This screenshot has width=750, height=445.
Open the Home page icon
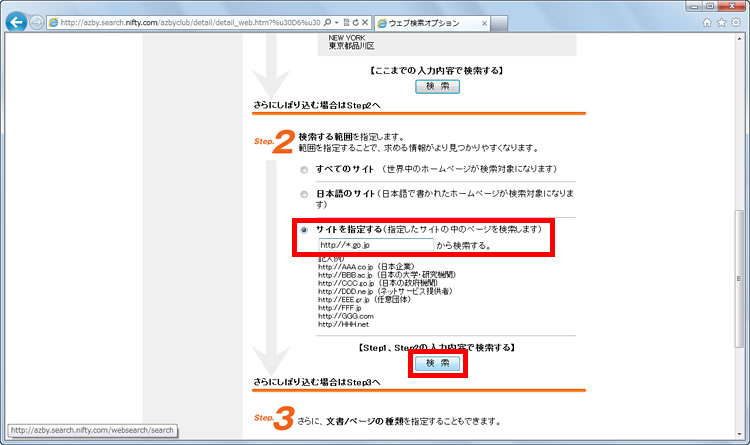point(707,22)
